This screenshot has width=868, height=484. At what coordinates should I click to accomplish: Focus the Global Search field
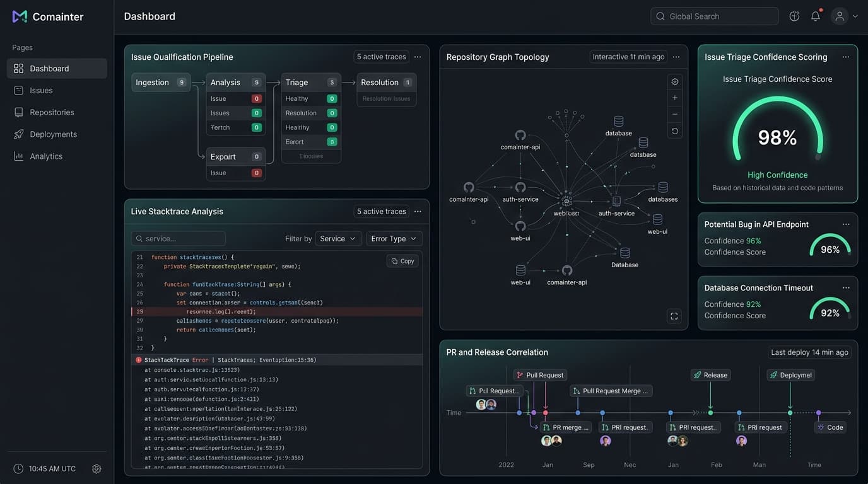point(714,16)
